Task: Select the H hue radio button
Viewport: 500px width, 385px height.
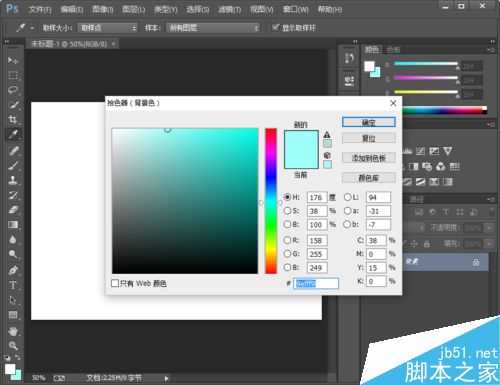Action: (287, 197)
